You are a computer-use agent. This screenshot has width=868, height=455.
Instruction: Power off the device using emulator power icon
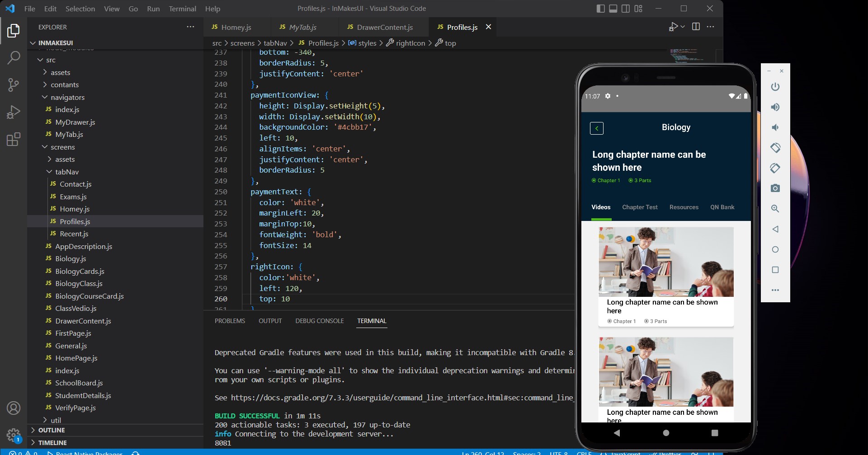pos(775,87)
